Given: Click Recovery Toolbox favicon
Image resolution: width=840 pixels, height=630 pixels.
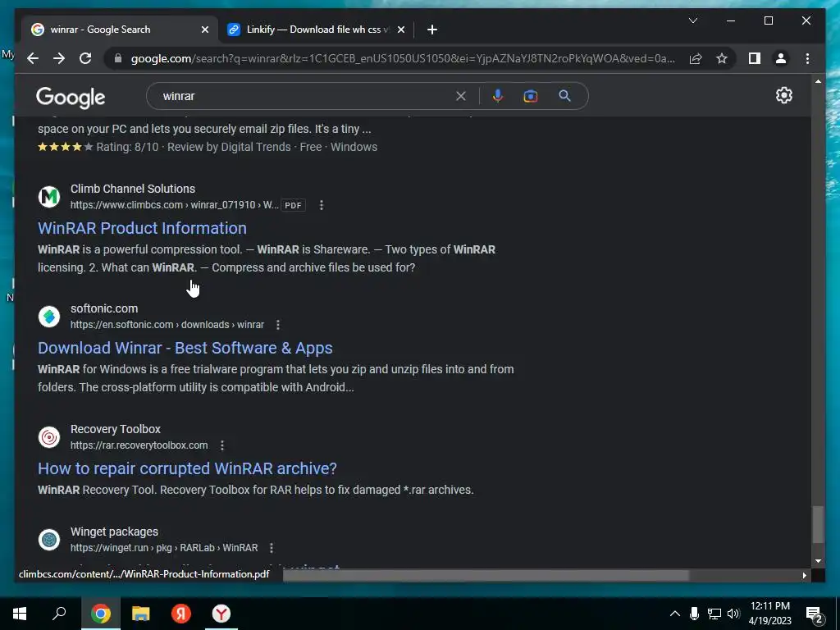Looking at the screenshot, I should [49, 437].
